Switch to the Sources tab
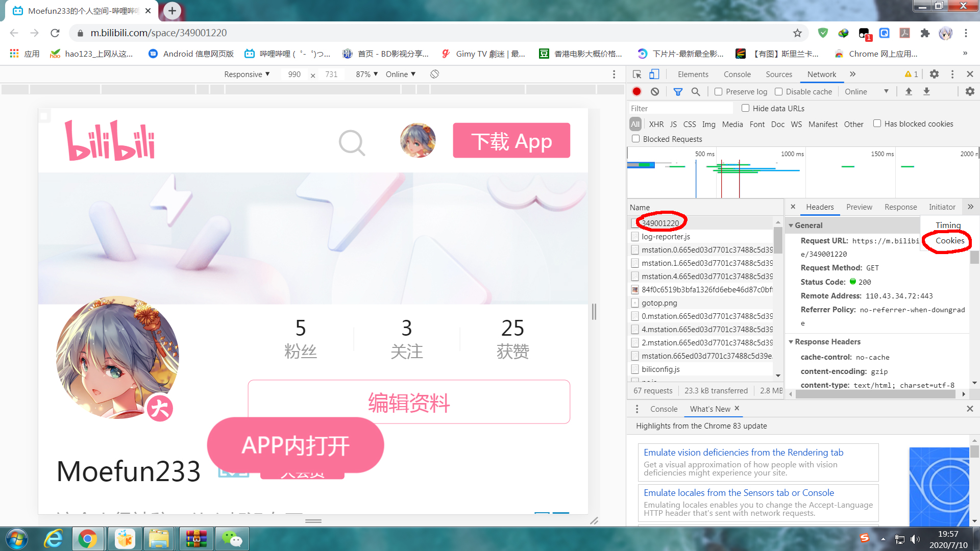Image resolution: width=980 pixels, height=551 pixels. click(x=779, y=74)
